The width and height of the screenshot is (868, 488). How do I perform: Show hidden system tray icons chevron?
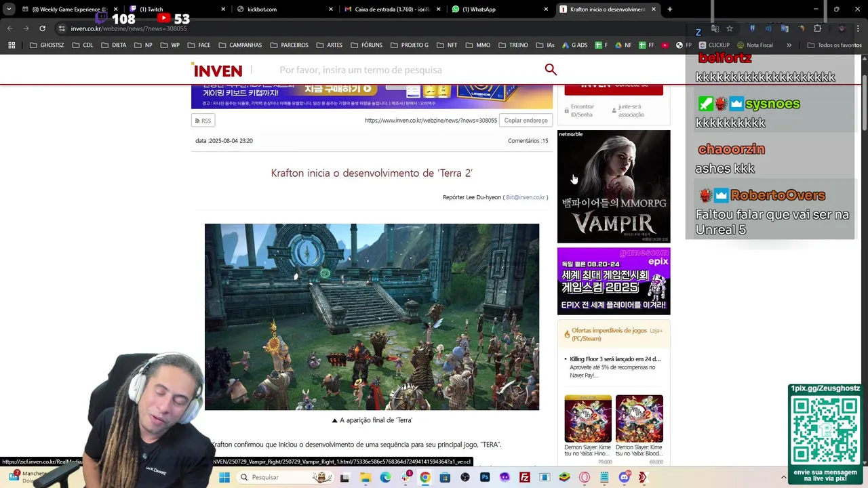coord(783,477)
